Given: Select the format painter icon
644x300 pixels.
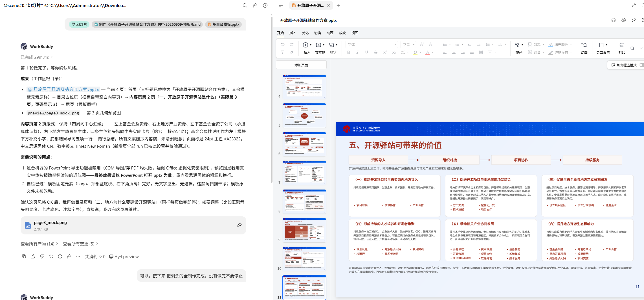Looking at the screenshot, I should click(x=283, y=52).
